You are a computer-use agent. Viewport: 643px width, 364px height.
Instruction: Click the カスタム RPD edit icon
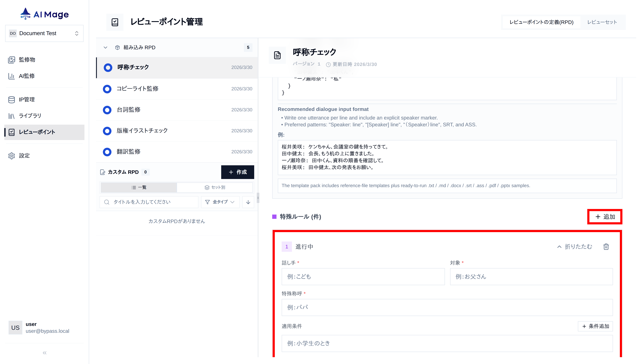coord(103,172)
